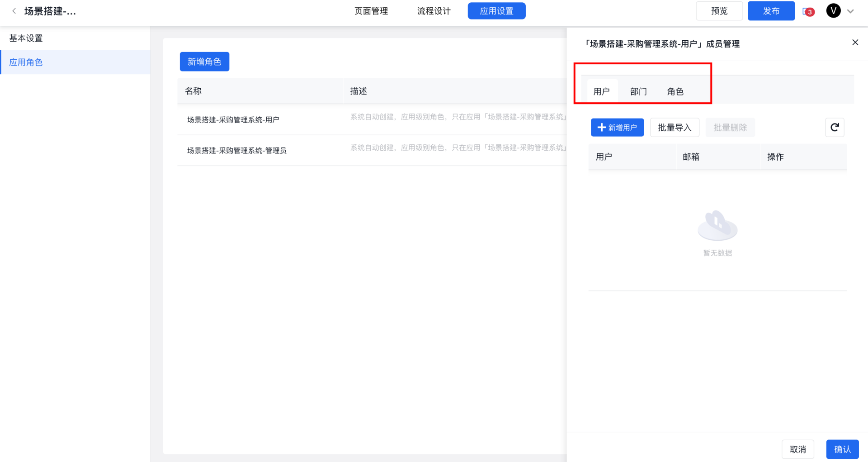The image size is (868, 462).
Task: Click the back arrow beside the app title
Action: 14,11
